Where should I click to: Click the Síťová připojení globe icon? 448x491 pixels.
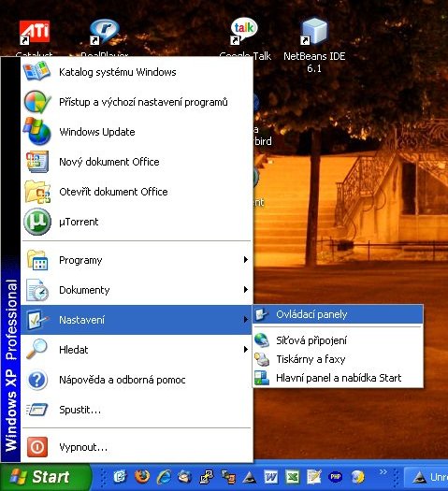[262, 340]
